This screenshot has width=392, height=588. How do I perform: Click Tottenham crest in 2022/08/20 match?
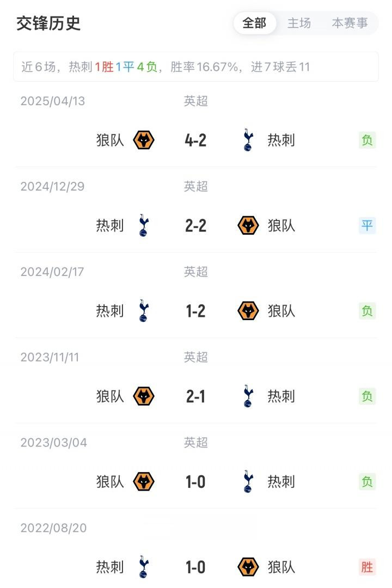pos(144,567)
